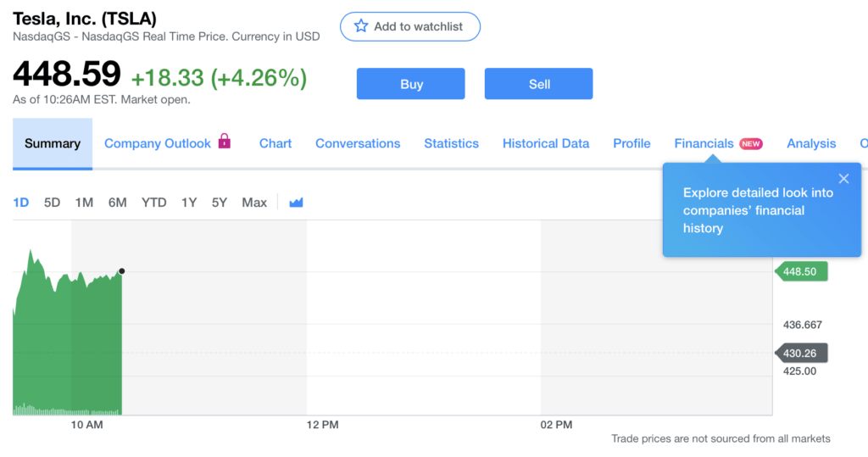Select the 5D chart range

pos(52,203)
